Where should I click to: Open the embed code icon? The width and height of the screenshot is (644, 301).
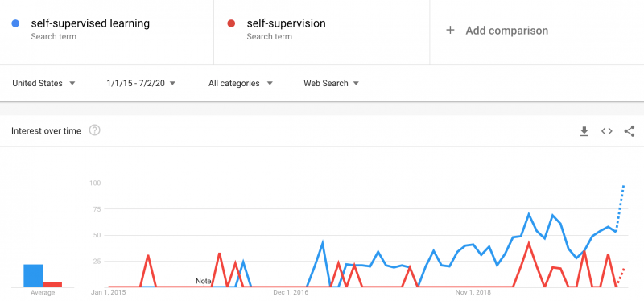607,131
